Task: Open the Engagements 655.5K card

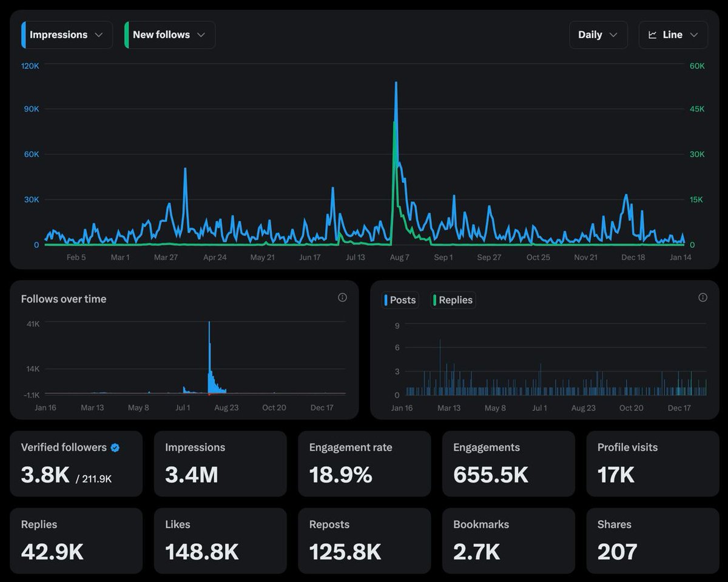Action: [x=508, y=464]
